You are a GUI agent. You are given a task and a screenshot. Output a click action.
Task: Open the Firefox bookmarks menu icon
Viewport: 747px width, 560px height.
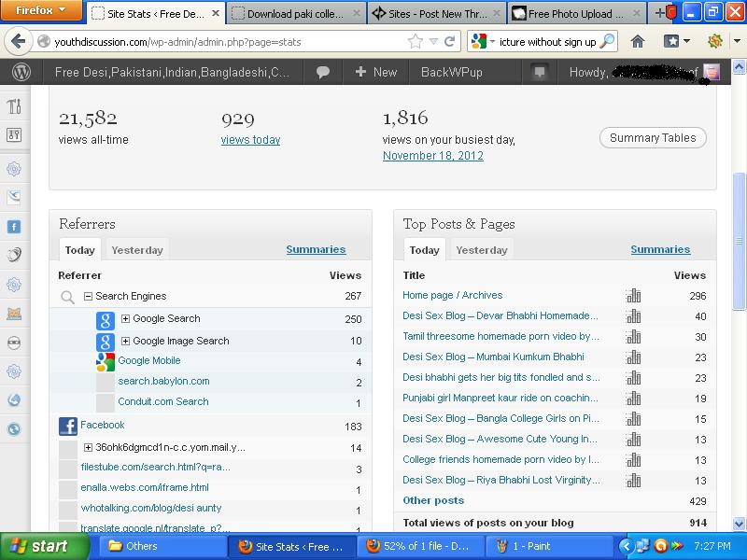[676, 42]
